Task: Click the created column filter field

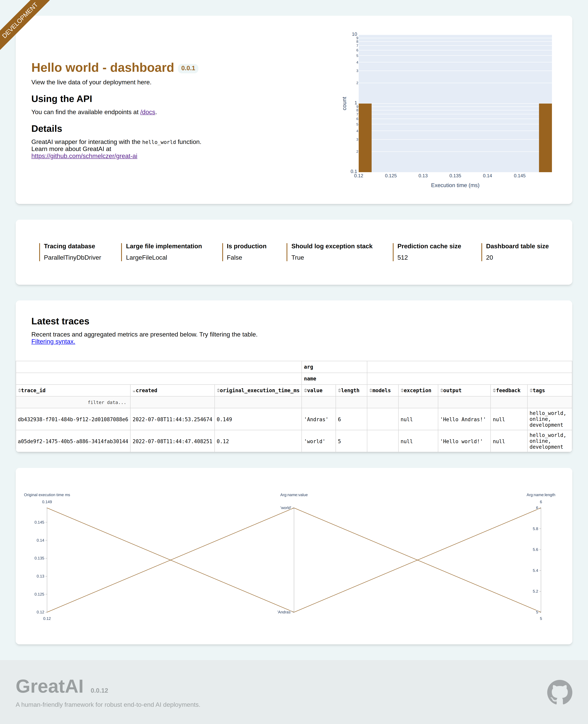Action: pyautogui.click(x=172, y=402)
